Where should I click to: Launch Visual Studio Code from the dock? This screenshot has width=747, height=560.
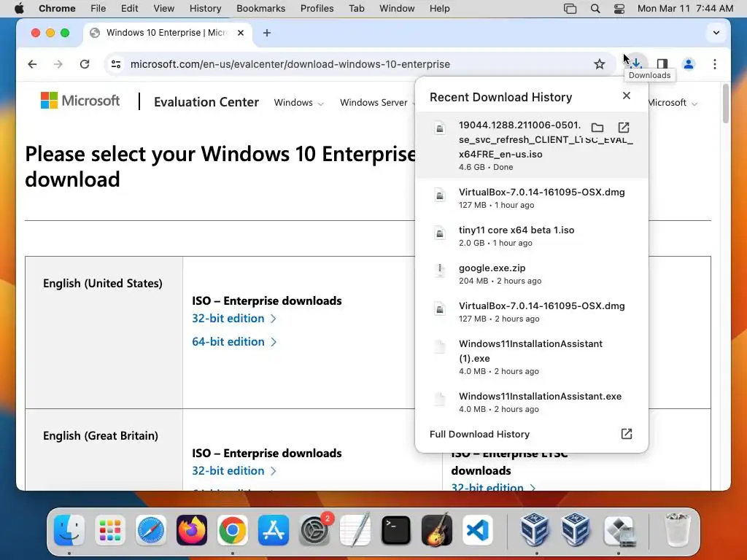[x=477, y=530]
